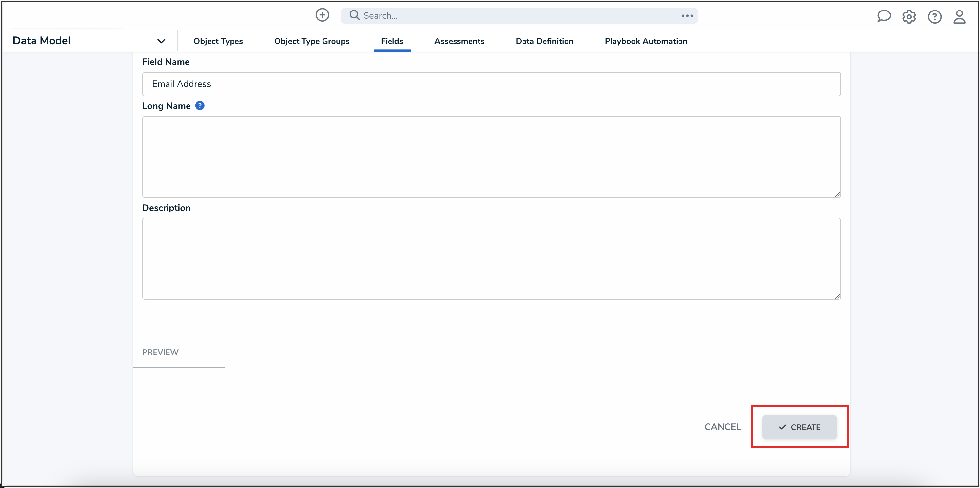This screenshot has width=980, height=488.
Task: Expand the Data Model dropdown chevron
Action: (x=161, y=41)
